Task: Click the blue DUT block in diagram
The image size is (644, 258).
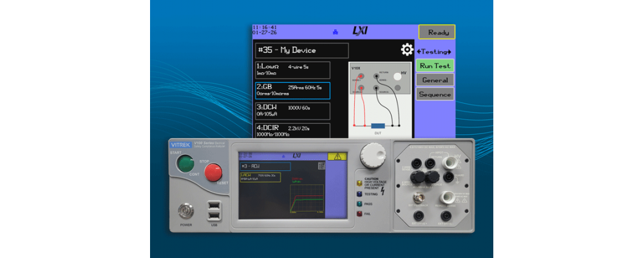Action: click(x=378, y=126)
